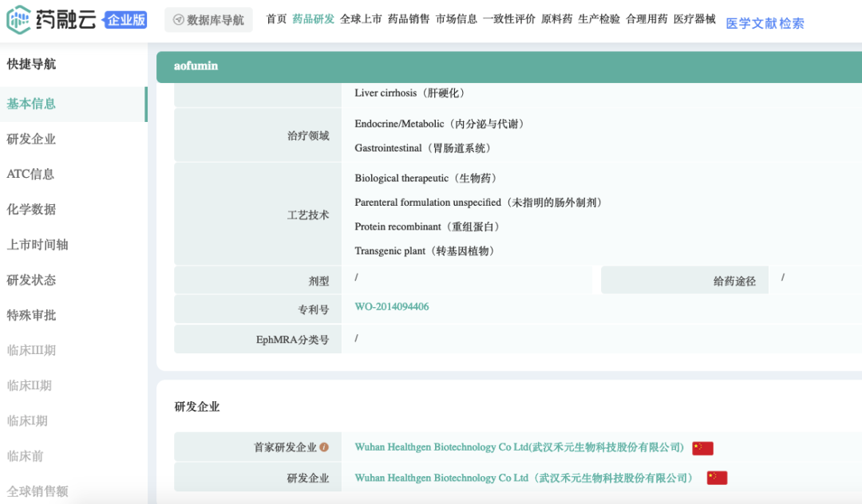Click the 企业版 badge
Viewport: 862px width, 504px height.
pos(126,20)
